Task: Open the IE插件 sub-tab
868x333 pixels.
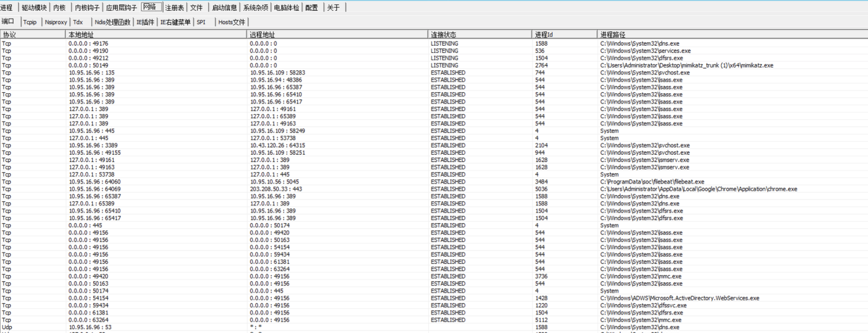Action: click(145, 22)
